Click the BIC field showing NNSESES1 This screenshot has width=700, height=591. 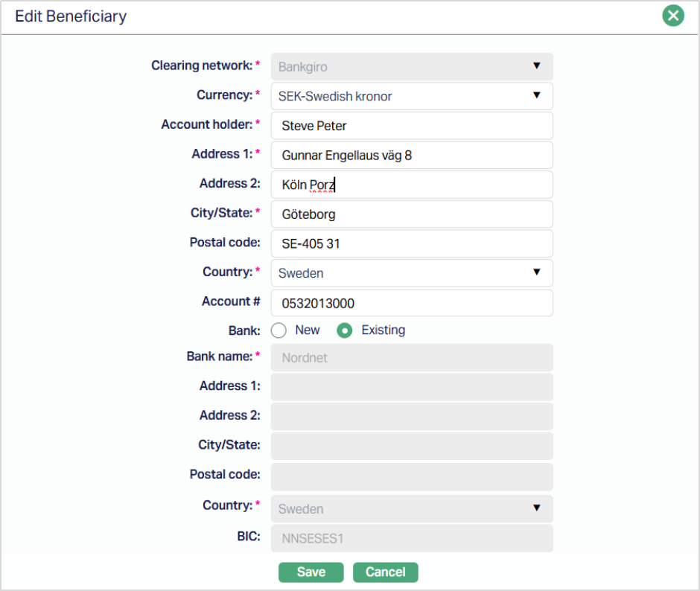point(412,538)
